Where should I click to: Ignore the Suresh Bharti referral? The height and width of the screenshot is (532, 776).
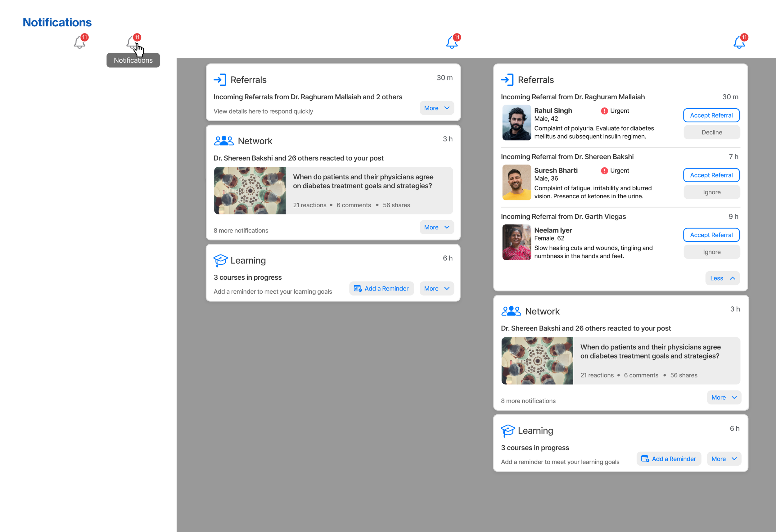click(711, 192)
